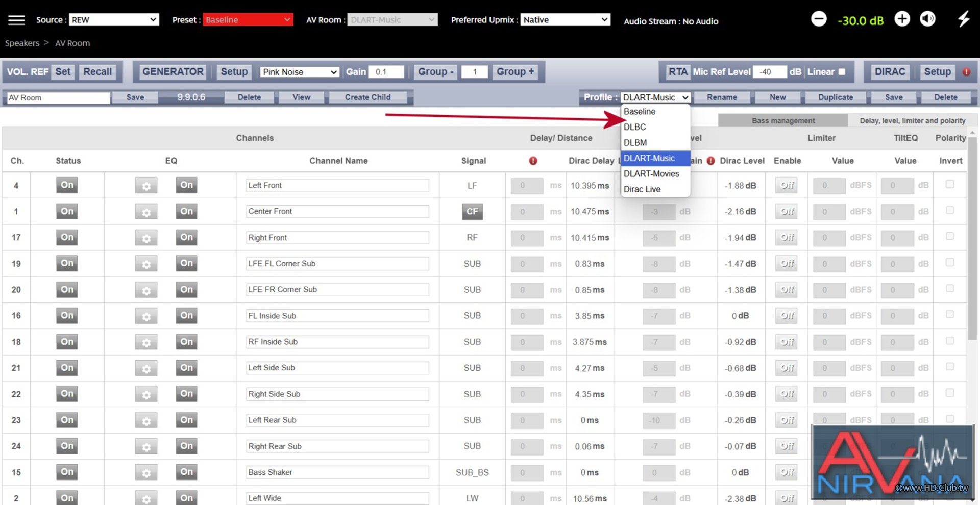This screenshot has width=980, height=505.
Task: Click the speaker mute icon
Action: coord(927,19)
